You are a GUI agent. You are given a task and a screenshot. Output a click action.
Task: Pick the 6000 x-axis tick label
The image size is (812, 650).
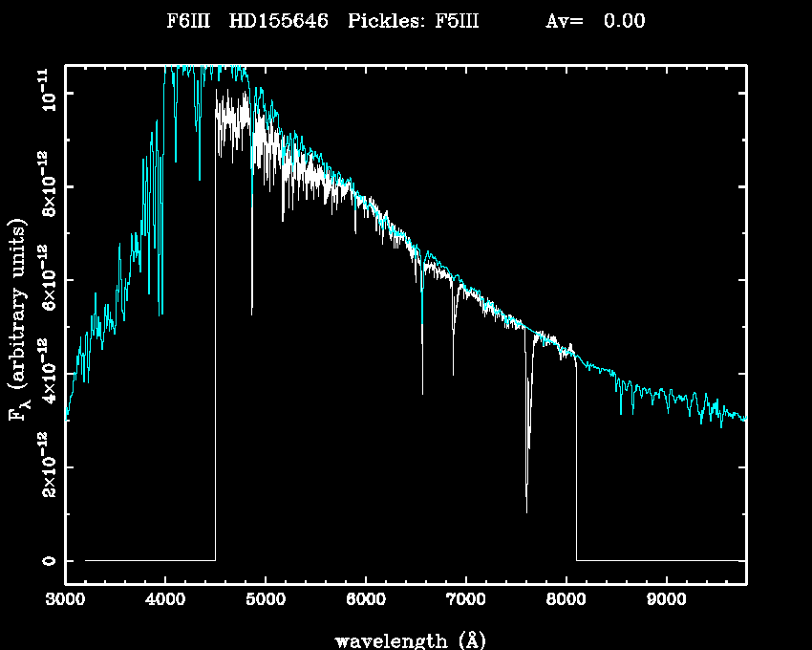[366, 599]
